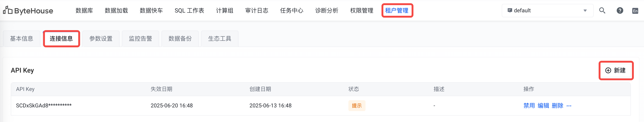Image resolution: width=644 pixels, height=122 pixels.
Task: Click the 新建 API Key button
Action: pos(616,71)
